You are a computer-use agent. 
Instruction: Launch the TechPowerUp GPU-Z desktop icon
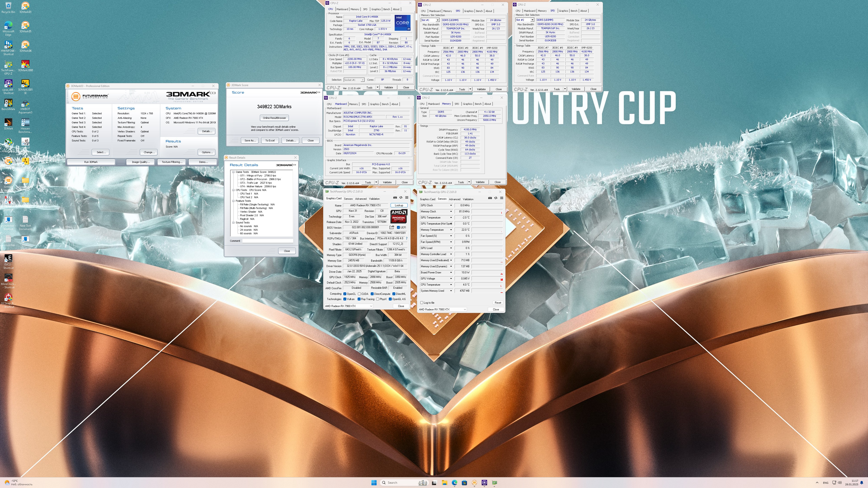pos(8,67)
